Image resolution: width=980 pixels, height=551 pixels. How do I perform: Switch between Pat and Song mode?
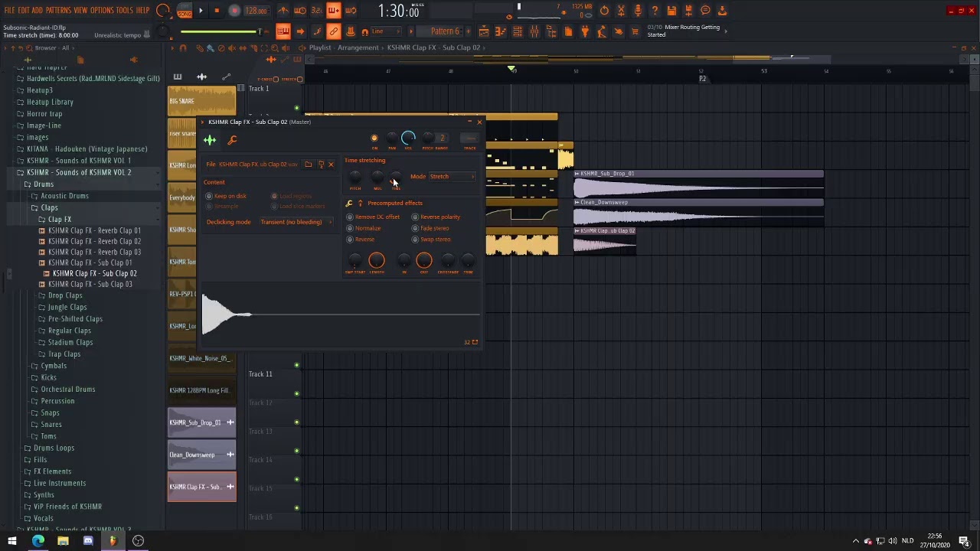(185, 11)
